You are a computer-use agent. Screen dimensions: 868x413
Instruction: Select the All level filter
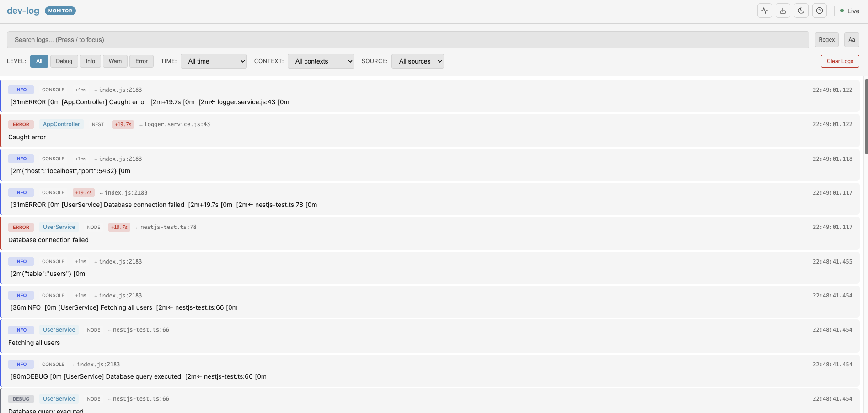(39, 61)
